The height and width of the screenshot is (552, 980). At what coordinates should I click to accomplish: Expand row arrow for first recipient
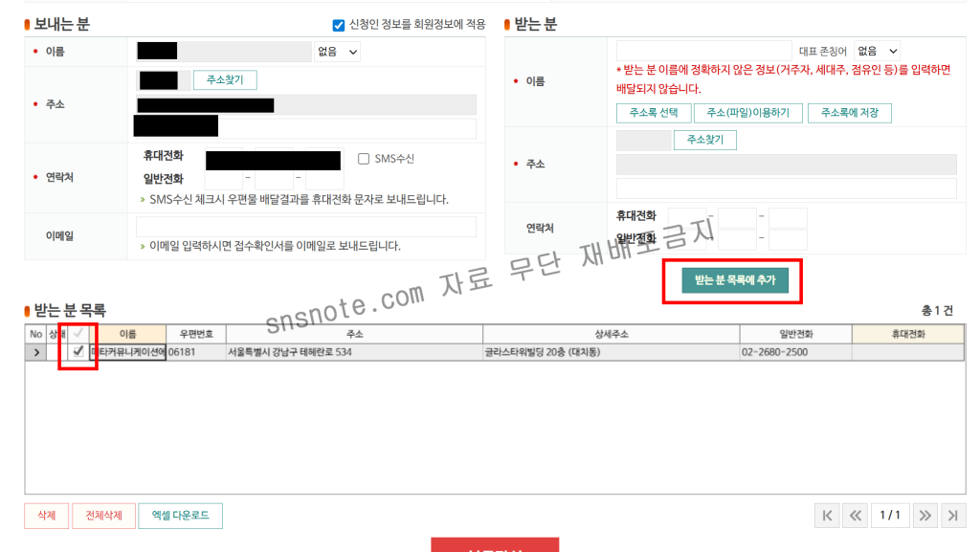(36, 352)
